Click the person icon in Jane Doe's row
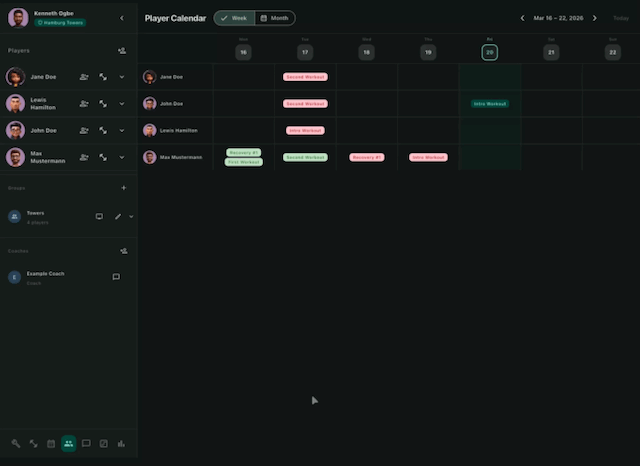640x466 pixels. (x=84, y=77)
